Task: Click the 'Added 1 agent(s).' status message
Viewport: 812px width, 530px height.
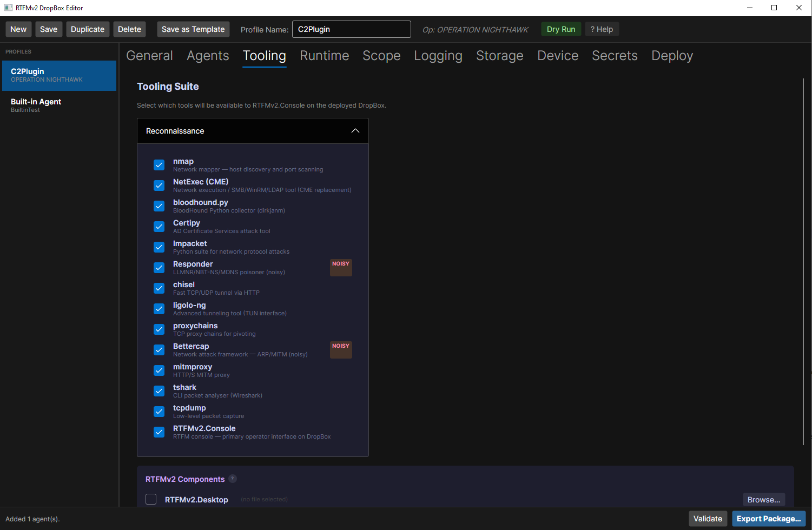Action: pyautogui.click(x=32, y=519)
